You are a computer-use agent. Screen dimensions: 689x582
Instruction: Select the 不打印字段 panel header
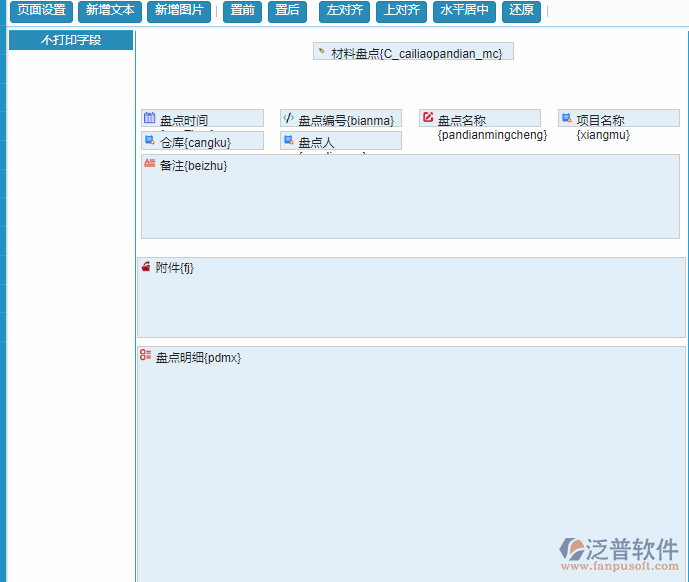pyautogui.click(x=71, y=40)
